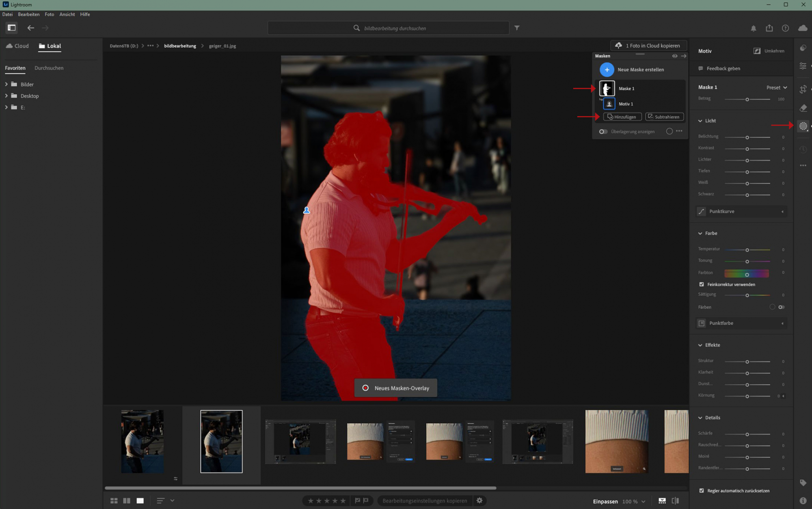Click the share export icon at top
Viewport: 812px width, 509px height.
(769, 28)
